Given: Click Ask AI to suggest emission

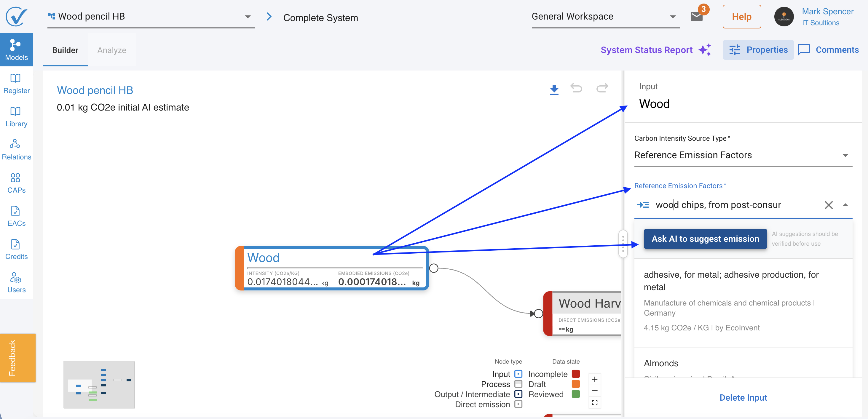Looking at the screenshot, I should click(x=705, y=239).
